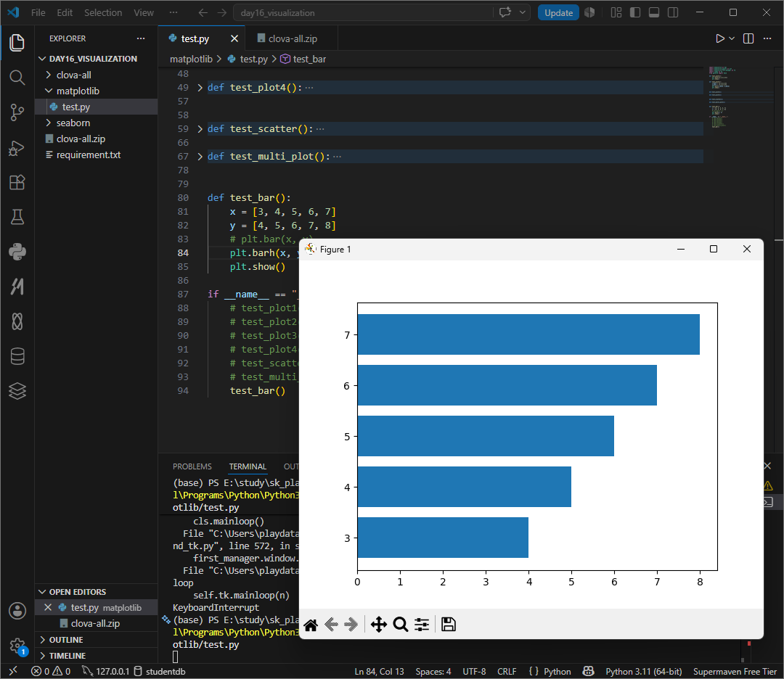Save the figure with the disk icon

(x=449, y=625)
